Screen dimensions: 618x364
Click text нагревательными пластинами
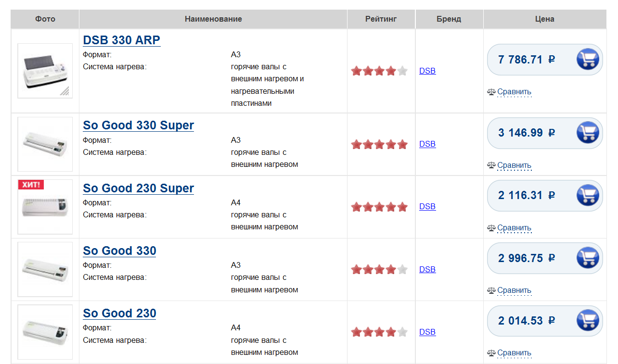(x=263, y=97)
